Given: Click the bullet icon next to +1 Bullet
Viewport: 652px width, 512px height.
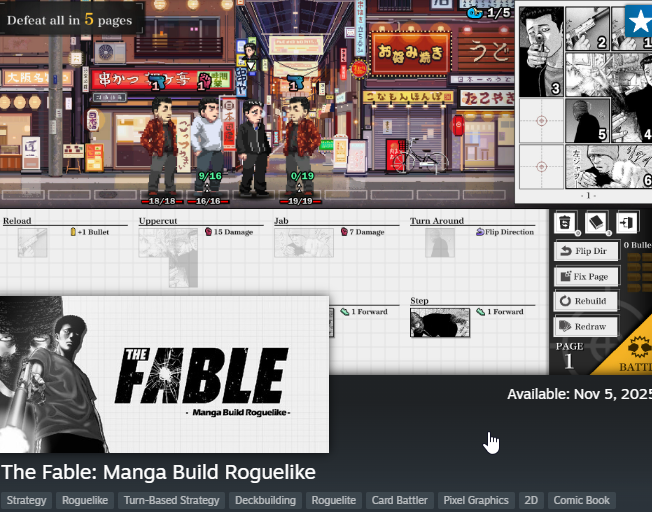Looking at the screenshot, I should pos(73,232).
